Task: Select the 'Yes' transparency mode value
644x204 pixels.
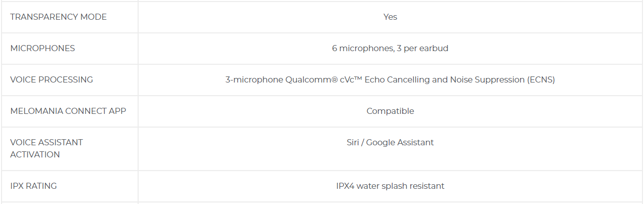Action: pyautogui.click(x=390, y=17)
